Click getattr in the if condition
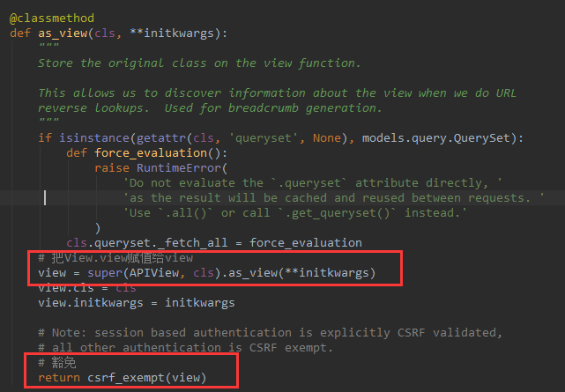The height and width of the screenshot is (392, 565). [x=161, y=138]
